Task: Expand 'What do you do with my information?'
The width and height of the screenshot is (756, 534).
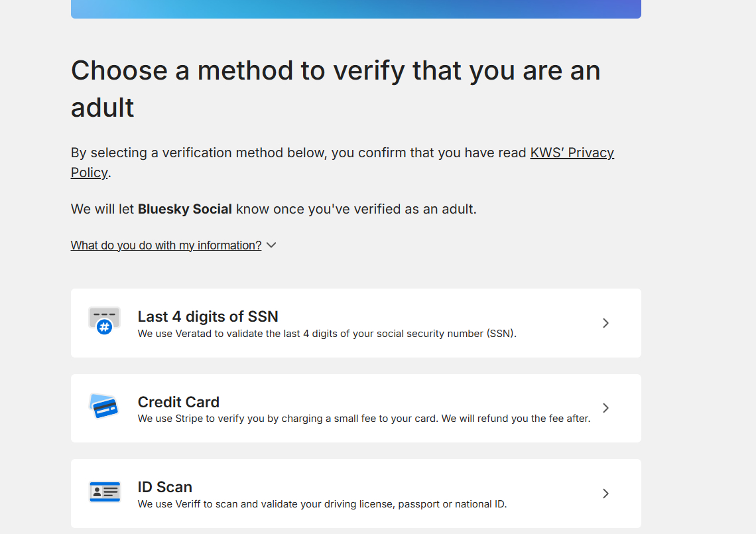Action: click(x=166, y=245)
